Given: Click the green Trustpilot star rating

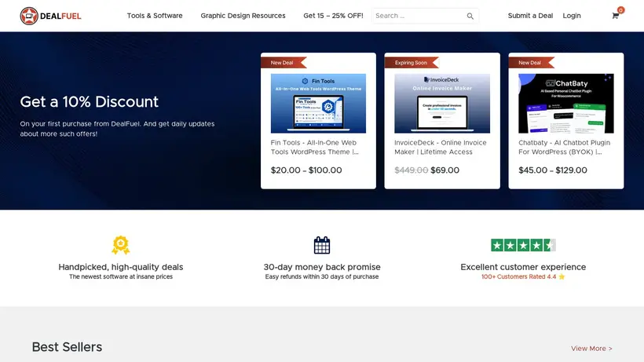Looking at the screenshot, I should (x=523, y=245).
